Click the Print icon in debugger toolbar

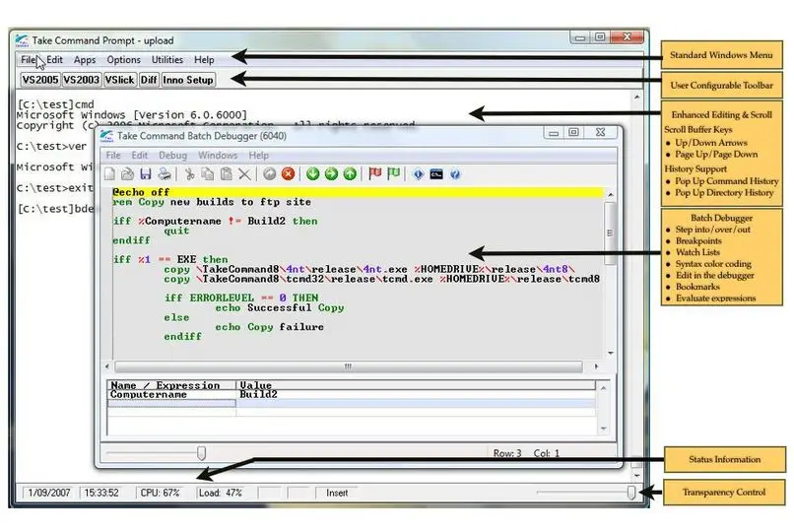pyautogui.click(x=165, y=174)
